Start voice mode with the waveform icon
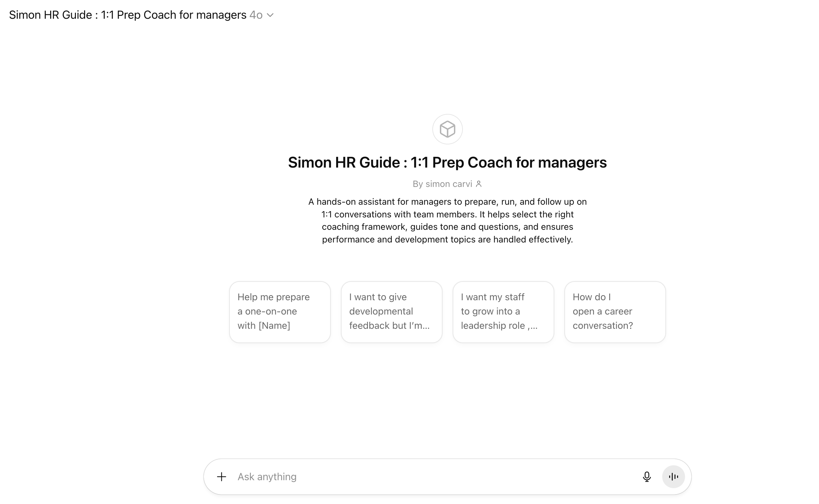This screenshot has width=819, height=504. 673,477
